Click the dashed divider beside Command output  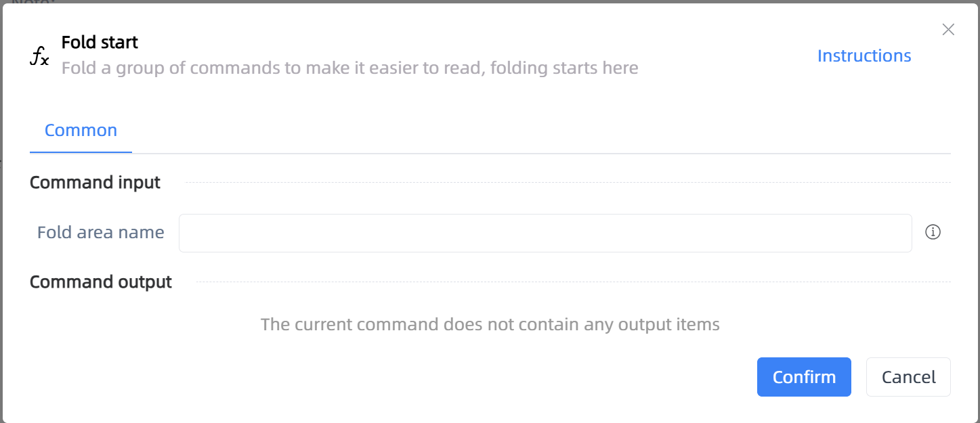click(573, 282)
